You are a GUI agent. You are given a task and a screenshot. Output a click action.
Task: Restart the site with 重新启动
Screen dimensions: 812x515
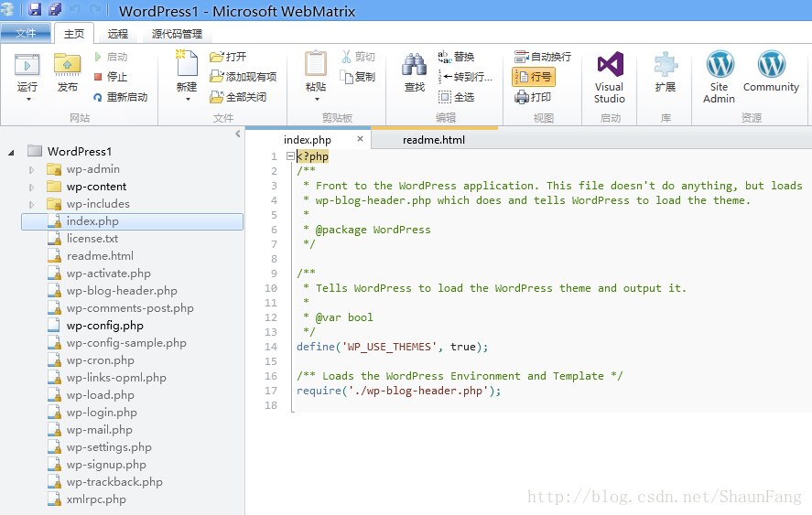[x=121, y=97]
